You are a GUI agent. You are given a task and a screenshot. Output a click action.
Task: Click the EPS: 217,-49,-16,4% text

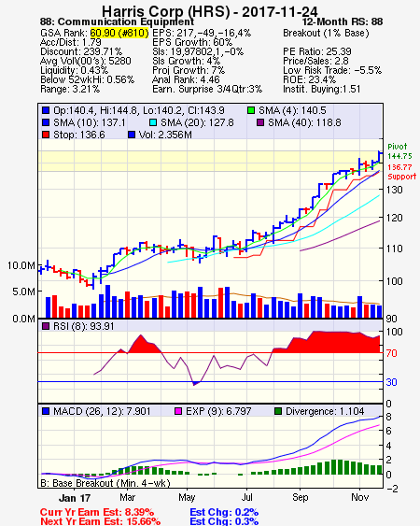(202, 33)
